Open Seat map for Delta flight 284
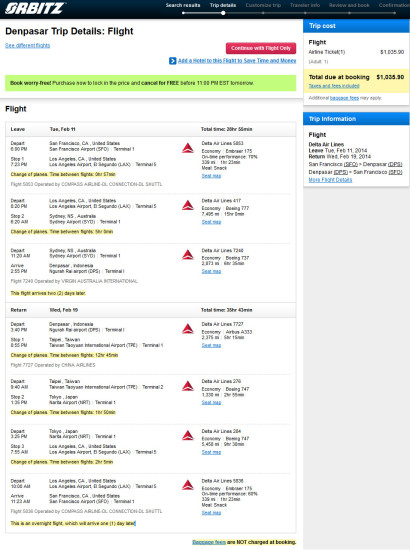The width and height of the screenshot is (410, 550). 211,452
